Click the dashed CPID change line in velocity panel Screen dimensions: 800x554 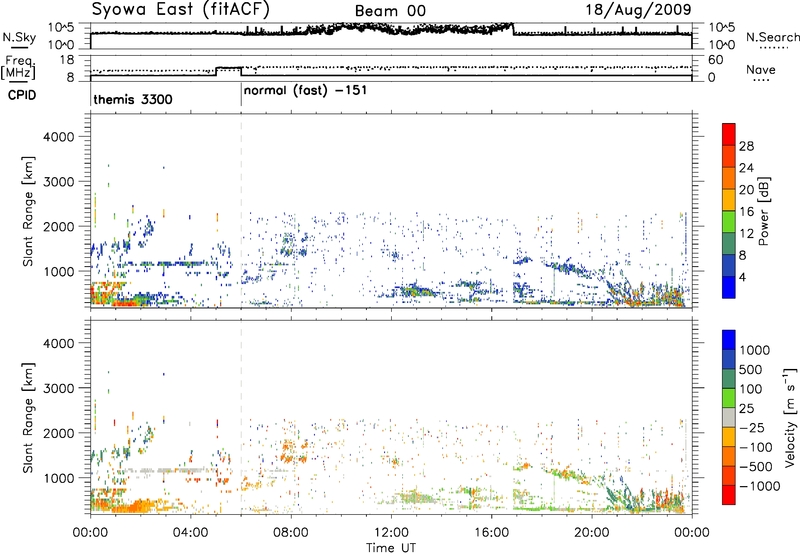coord(241,417)
